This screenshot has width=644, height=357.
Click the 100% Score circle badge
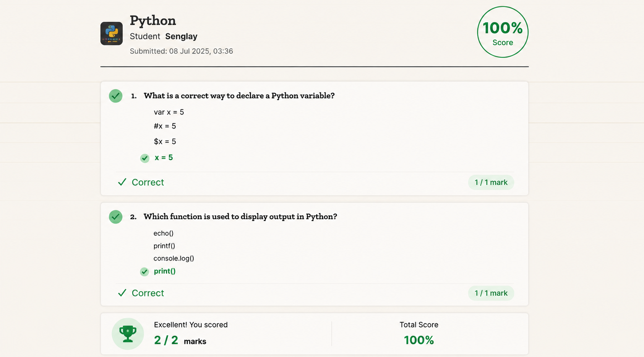coord(503,32)
